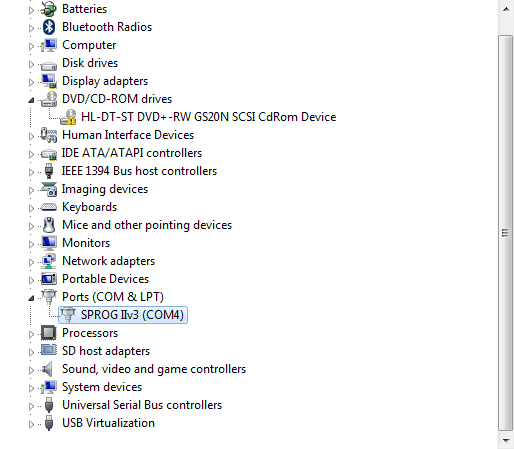Click the Sound, video and game controllers speaker icon
The image size is (514, 449).
48,369
